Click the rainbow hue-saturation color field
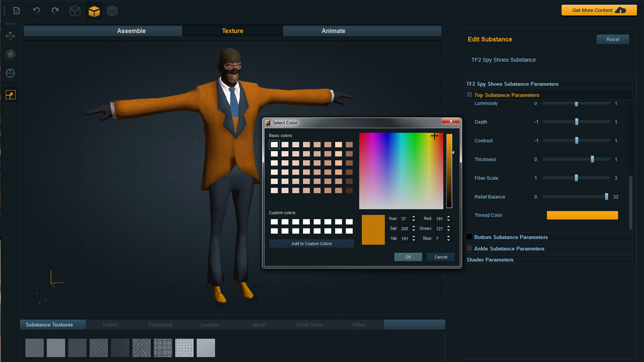 [x=401, y=171]
